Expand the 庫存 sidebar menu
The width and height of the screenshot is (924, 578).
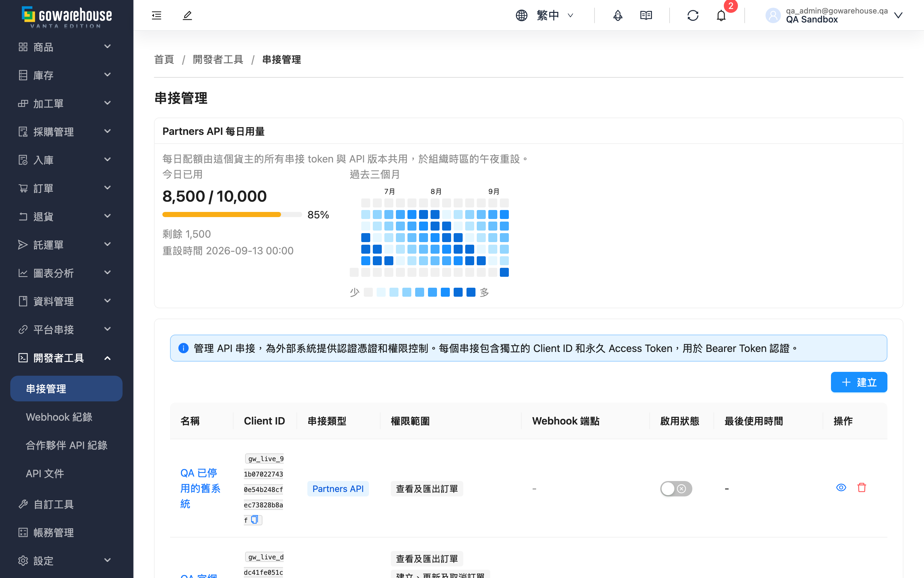pyautogui.click(x=66, y=75)
